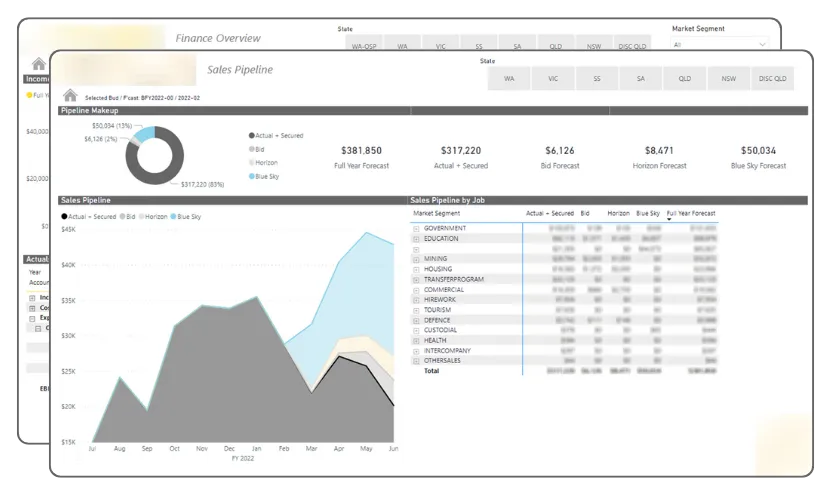Expand the HOUSING market segment row
Viewport: 831px width, 495px height.
pyautogui.click(x=417, y=270)
